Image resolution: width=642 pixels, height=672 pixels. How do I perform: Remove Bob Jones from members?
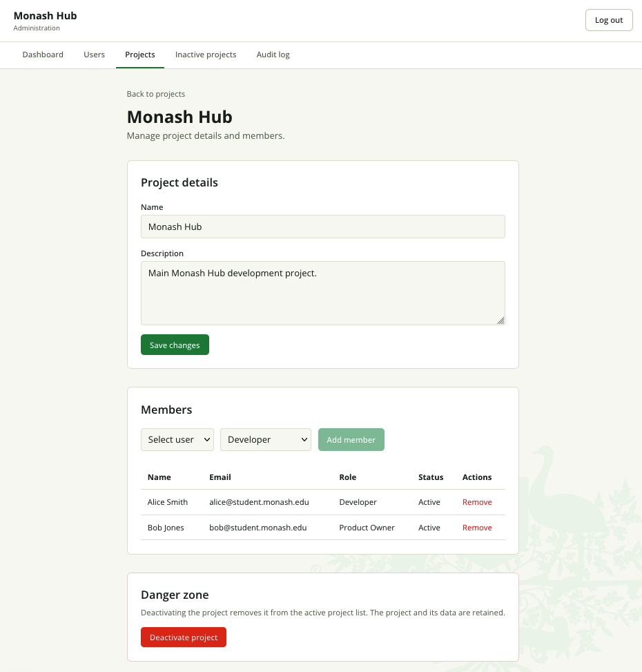[x=477, y=528]
